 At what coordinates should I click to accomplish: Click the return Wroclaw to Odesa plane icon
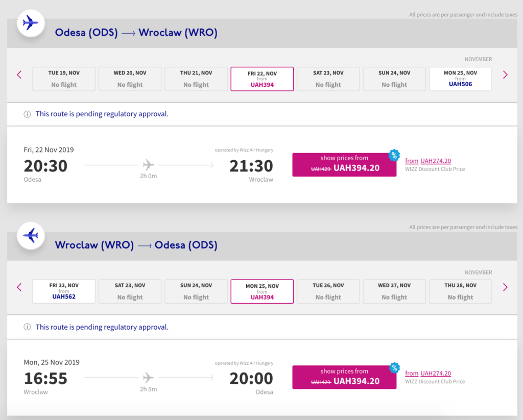tap(31, 236)
